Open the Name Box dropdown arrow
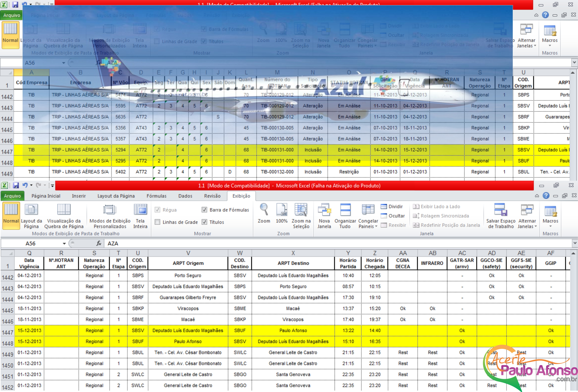This screenshot has height=392, width=578. (64, 244)
